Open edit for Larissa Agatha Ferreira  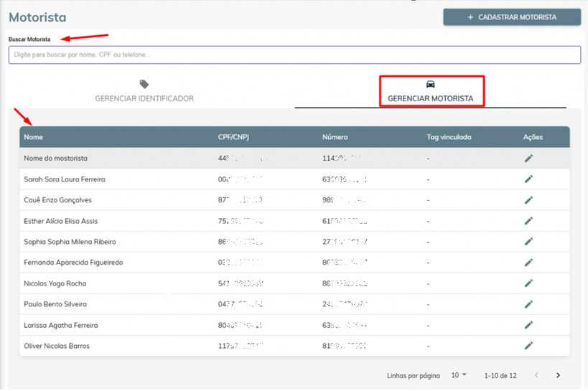click(x=528, y=325)
